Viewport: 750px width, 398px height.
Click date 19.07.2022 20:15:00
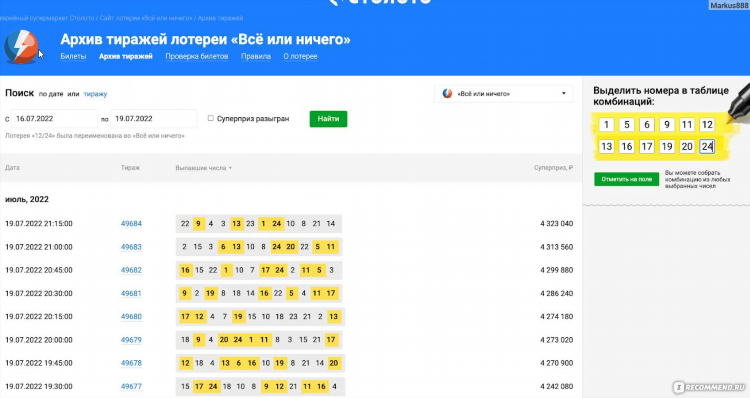tap(39, 316)
